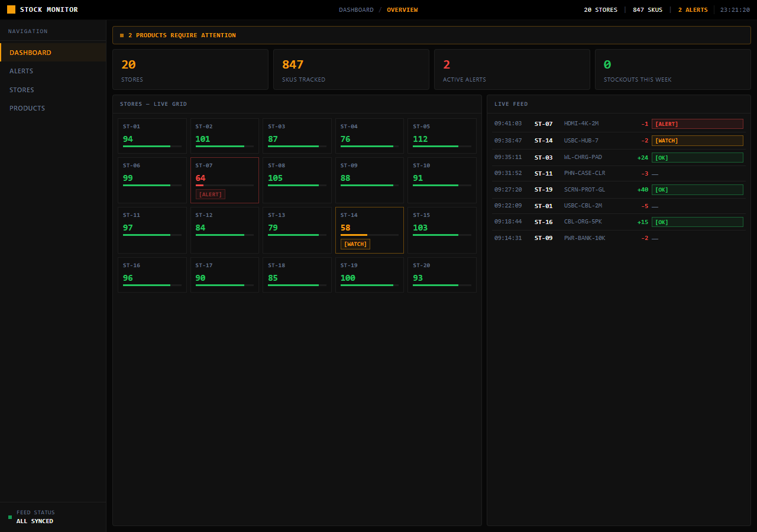
Task: Click the 2 ALERTS header indicator
Action: coord(693,10)
